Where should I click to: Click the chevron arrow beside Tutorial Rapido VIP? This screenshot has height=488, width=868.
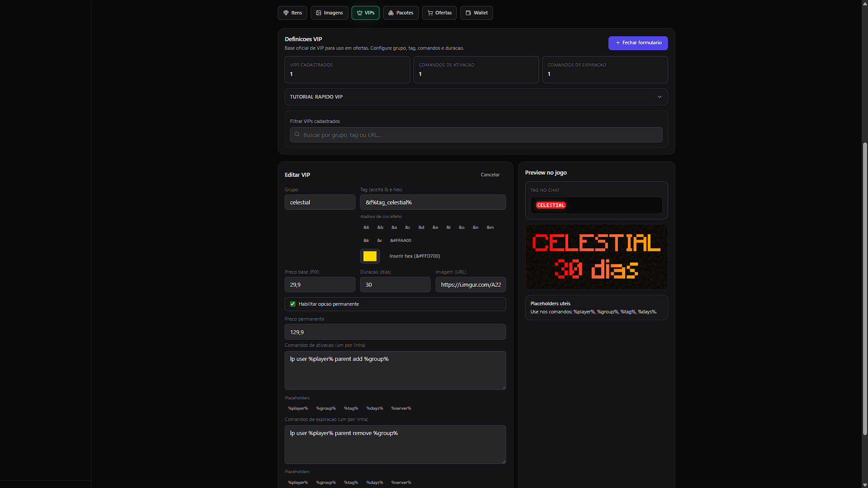[x=659, y=97]
